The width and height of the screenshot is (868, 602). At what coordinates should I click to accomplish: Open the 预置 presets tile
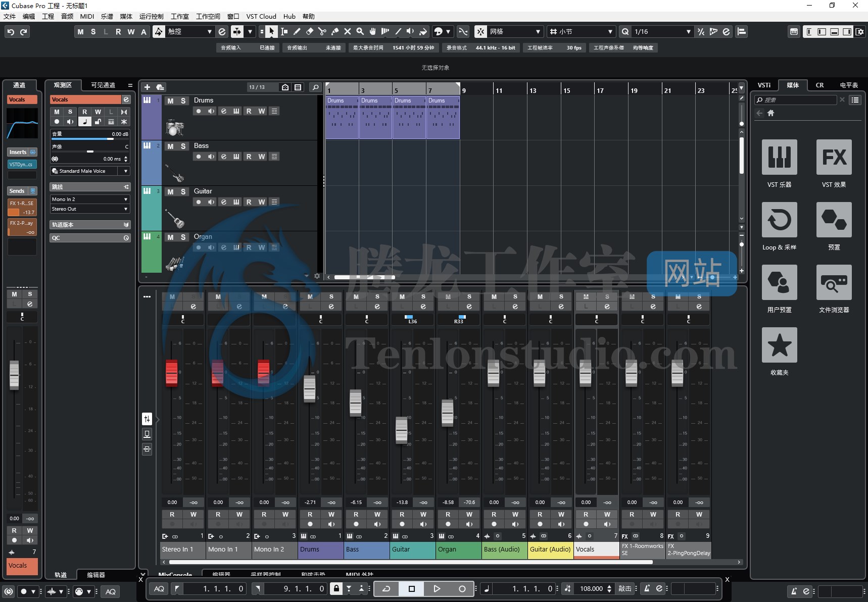(834, 220)
